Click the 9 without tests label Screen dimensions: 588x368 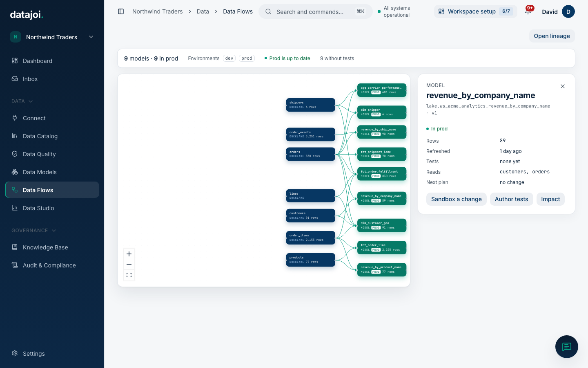click(337, 58)
